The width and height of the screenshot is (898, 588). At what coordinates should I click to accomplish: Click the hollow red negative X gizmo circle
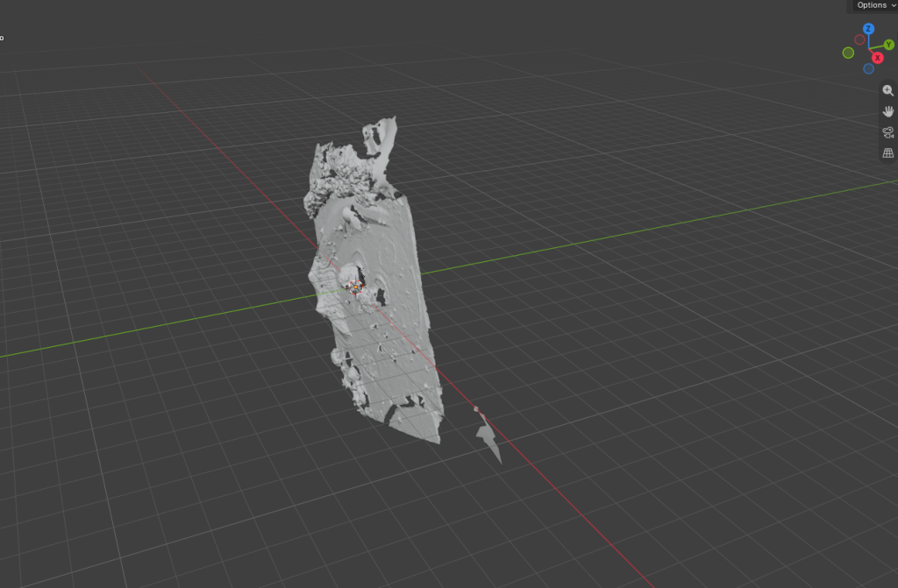pyautogui.click(x=859, y=39)
